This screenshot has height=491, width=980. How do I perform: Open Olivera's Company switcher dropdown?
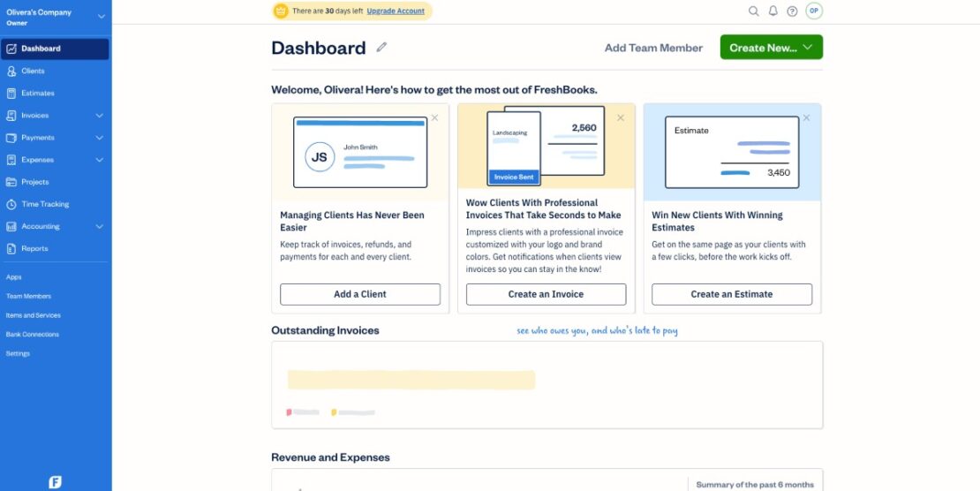tap(101, 17)
